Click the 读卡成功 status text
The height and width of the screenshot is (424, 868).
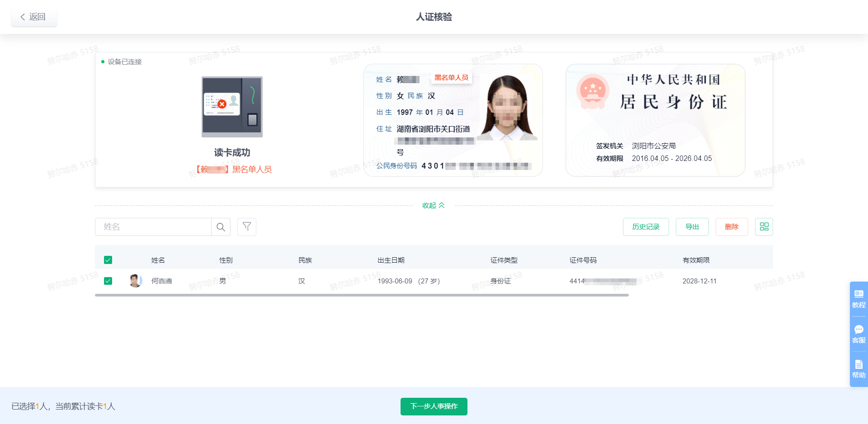click(x=232, y=152)
